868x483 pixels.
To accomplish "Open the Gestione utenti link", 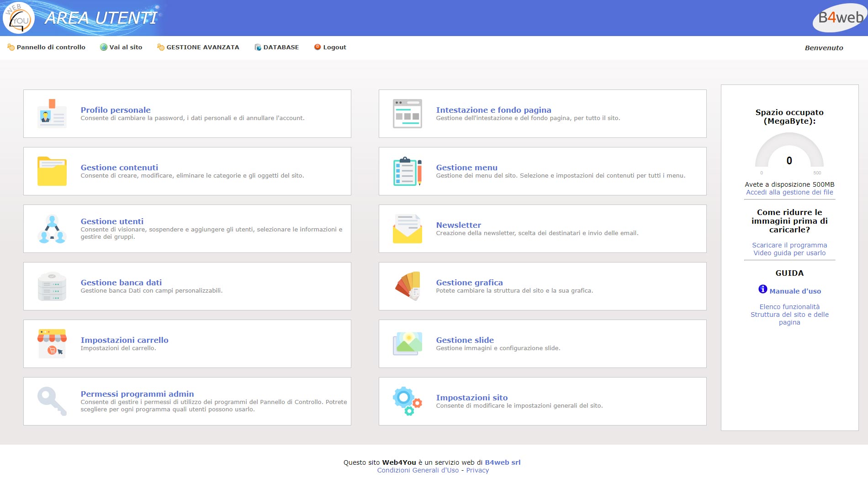I will (112, 221).
